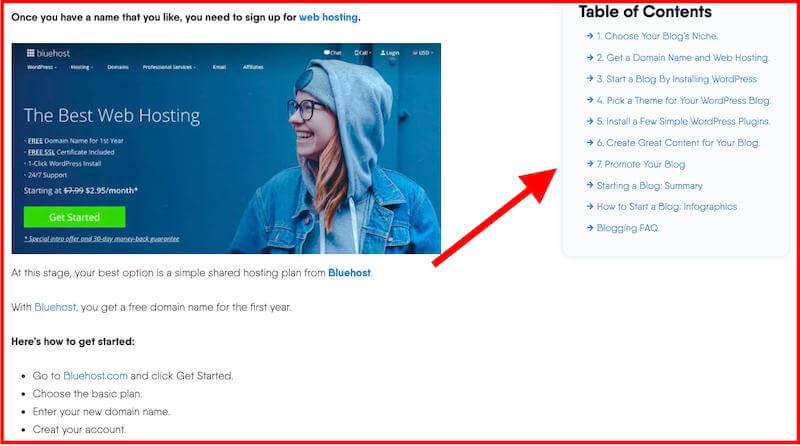Click 'Here's how to get started:' text

click(73, 341)
